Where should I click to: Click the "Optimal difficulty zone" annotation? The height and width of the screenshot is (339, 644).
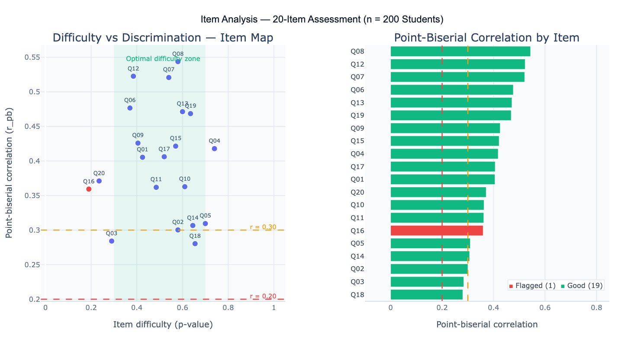[163, 59]
